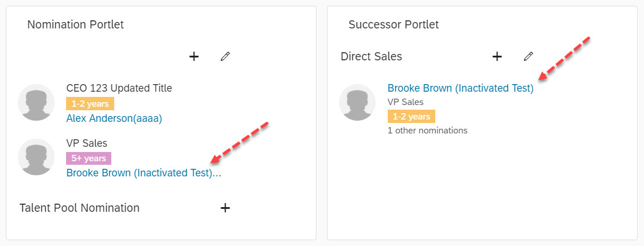Image resolution: width=644 pixels, height=246 pixels.
Task: Click the avatar beside the VP Sales nomination
Action: 36,157
